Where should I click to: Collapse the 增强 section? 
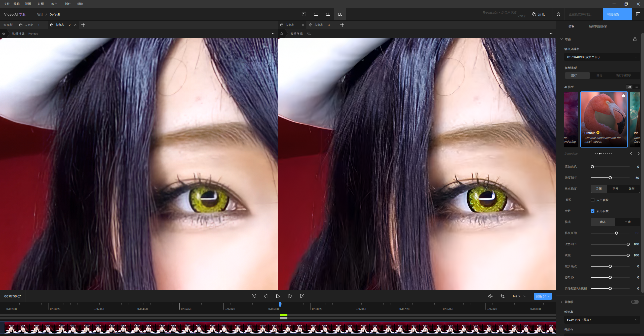(x=561, y=39)
